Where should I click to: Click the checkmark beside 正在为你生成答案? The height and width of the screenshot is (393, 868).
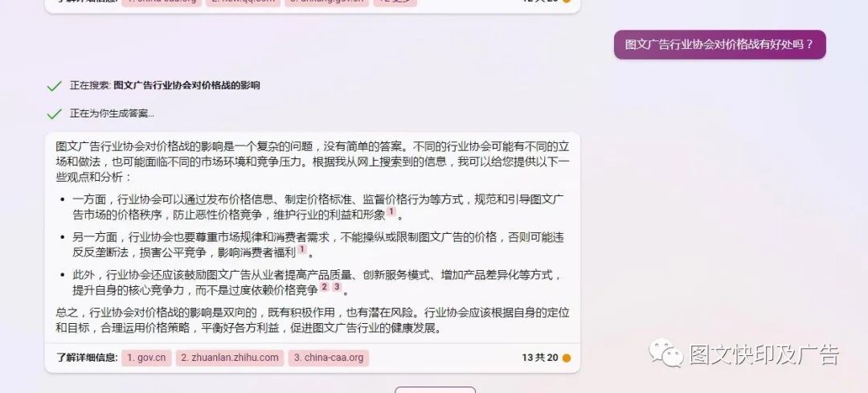point(55,114)
